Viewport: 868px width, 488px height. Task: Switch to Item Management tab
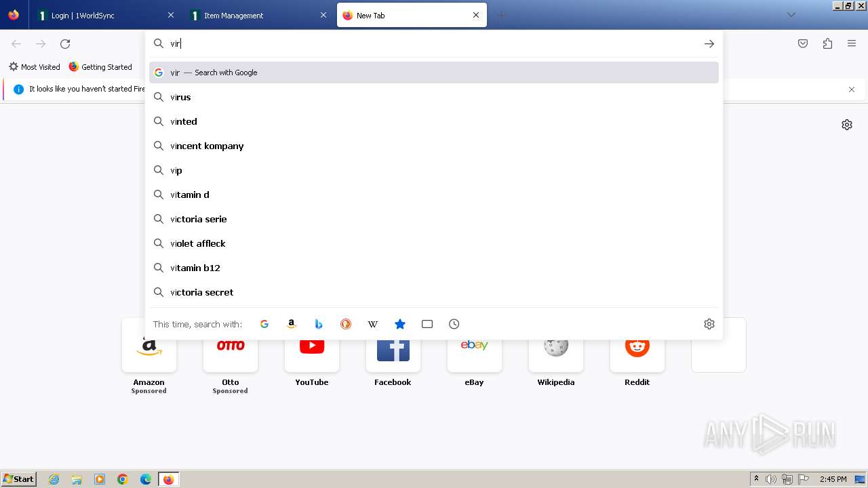258,15
